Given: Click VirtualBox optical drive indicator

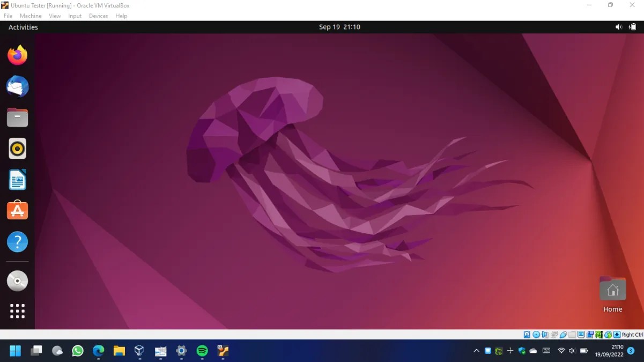Looking at the screenshot, I should click(536, 335).
